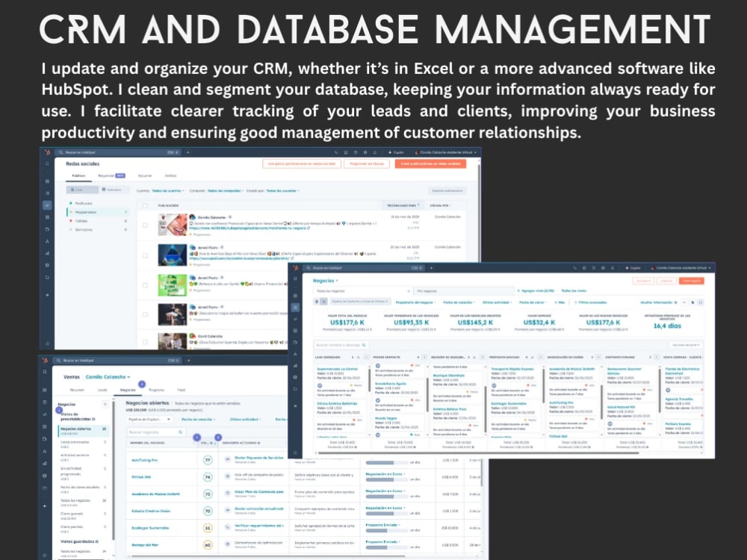Open dental promotion post thumbnail
This screenshot has height=560, width=747.
(x=172, y=225)
